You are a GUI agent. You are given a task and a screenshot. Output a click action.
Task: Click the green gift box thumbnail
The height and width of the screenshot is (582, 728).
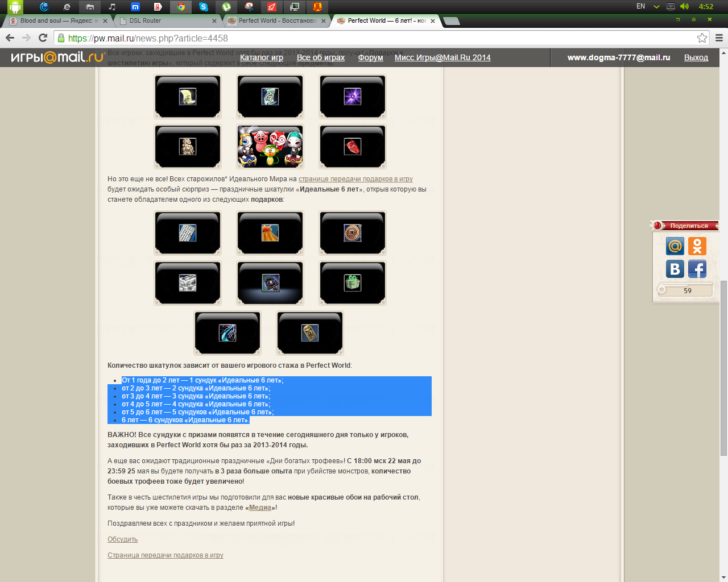pyautogui.click(x=353, y=283)
